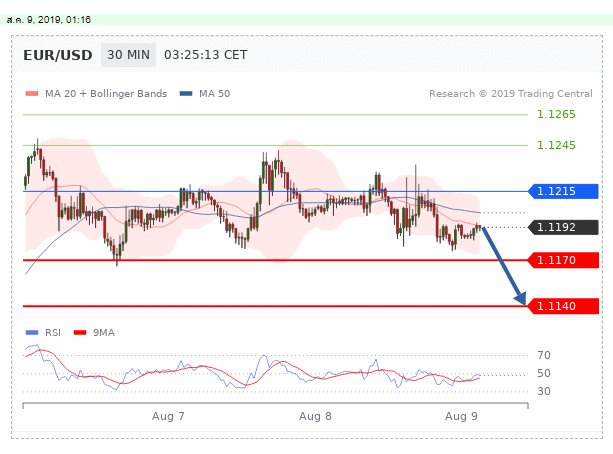Click the 1.1245 resistance level label
This screenshot has width=613, height=454.
click(556, 145)
